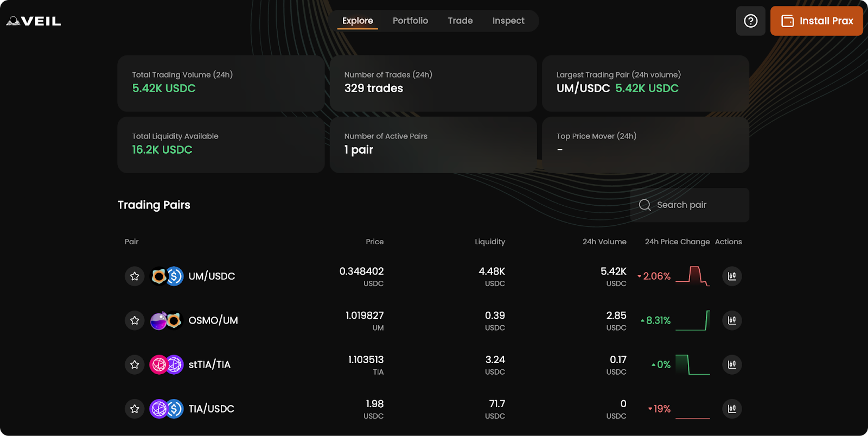
Task: Star the OSMO/UM trading pair
Action: pyautogui.click(x=135, y=320)
